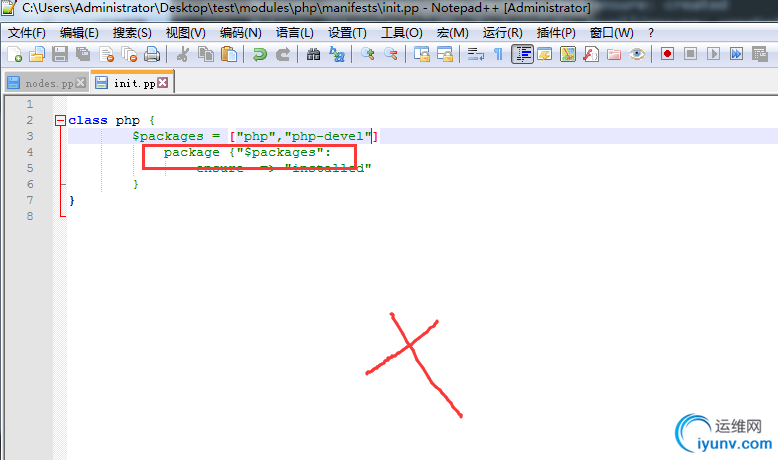Cut the selection with the scissors icon
The height and width of the screenshot is (460, 778).
click(x=183, y=54)
